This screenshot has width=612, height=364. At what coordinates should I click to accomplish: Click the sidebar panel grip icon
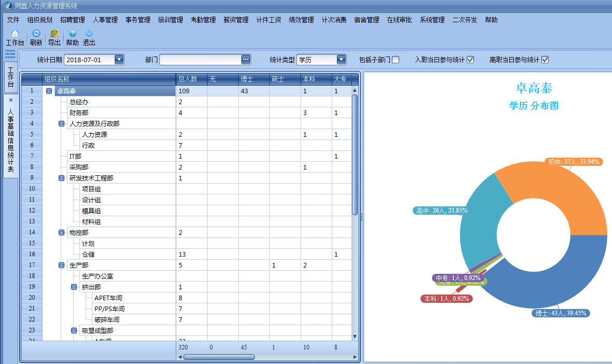click(10, 54)
